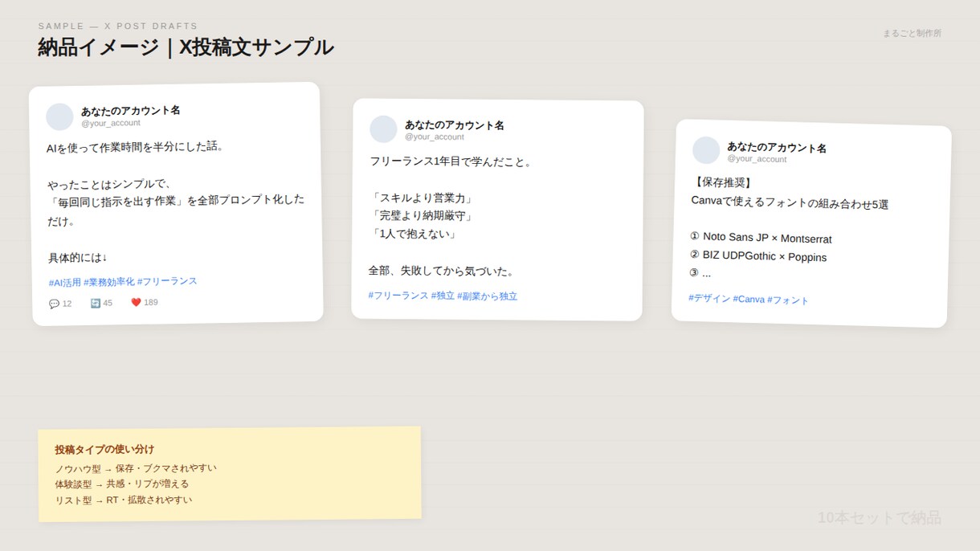Click the retweet icon showing 45
This screenshot has height=551, width=980.
coord(95,304)
